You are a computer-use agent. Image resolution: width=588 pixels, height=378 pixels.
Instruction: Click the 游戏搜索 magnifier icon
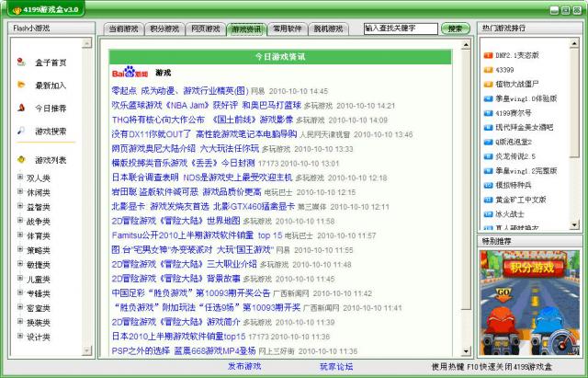point(21,131)
